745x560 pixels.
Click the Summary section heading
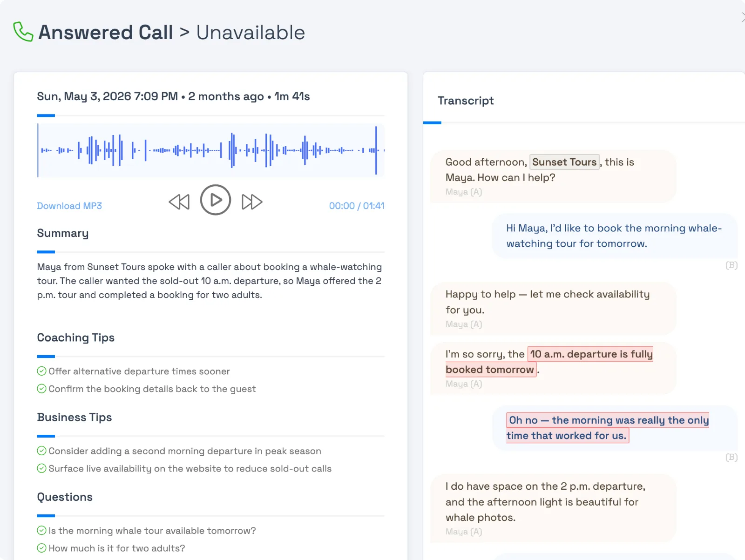coord(63,233)
